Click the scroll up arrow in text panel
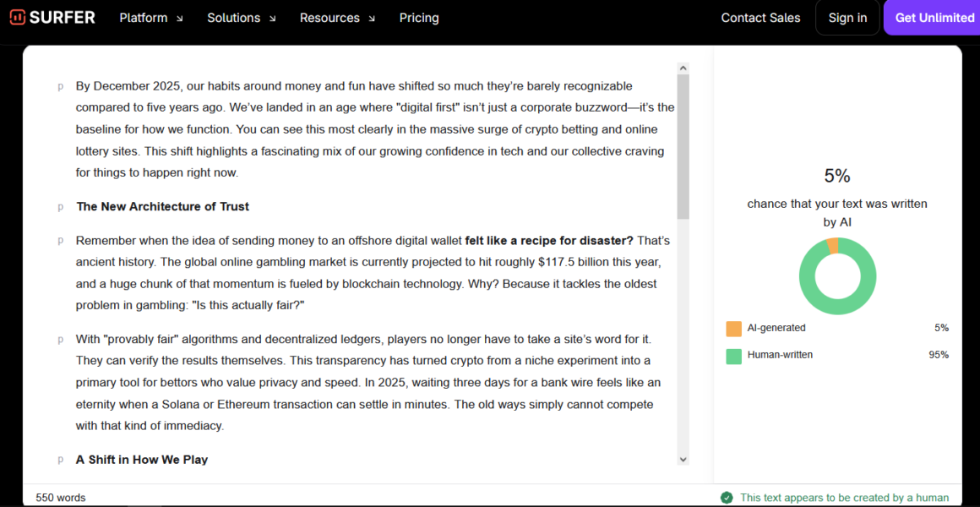This screenshot has width=980, height=507. click(x=683, y=68)
